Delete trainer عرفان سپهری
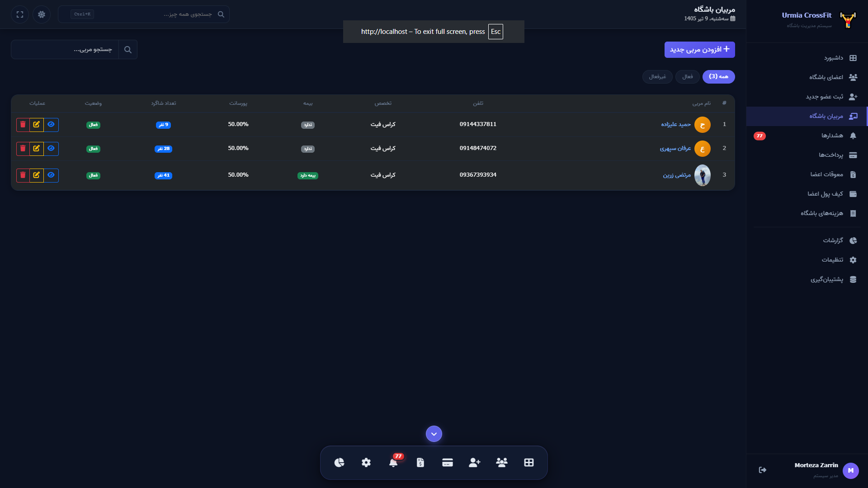Screen dimensions: 868x488 (x=23, y=149)
